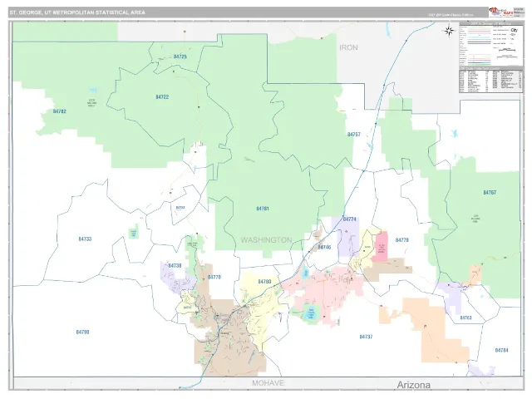Select ZIP code label 84782
Image resolution: width=532 pixels, height=399 pixels.
click(x=60, y=111)
